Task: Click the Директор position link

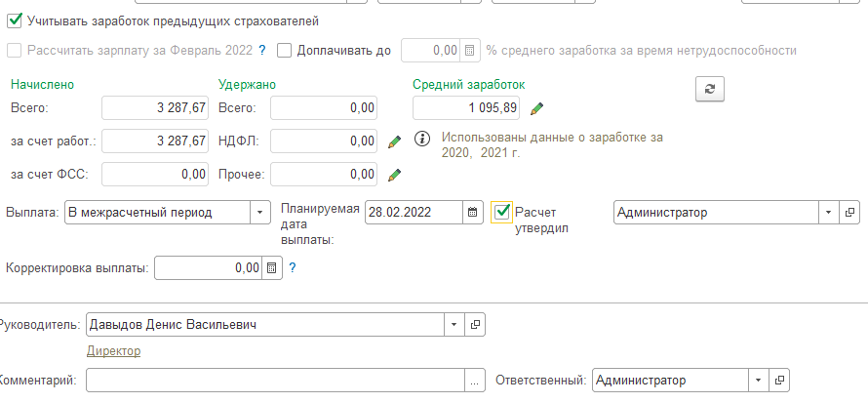Action: pyautogui.click(x=113, y=351)
